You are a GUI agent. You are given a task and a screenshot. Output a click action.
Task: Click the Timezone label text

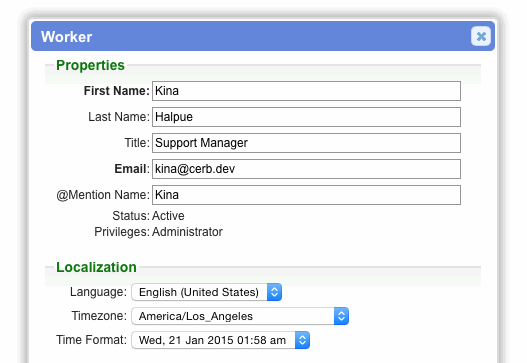click(99, 316)
